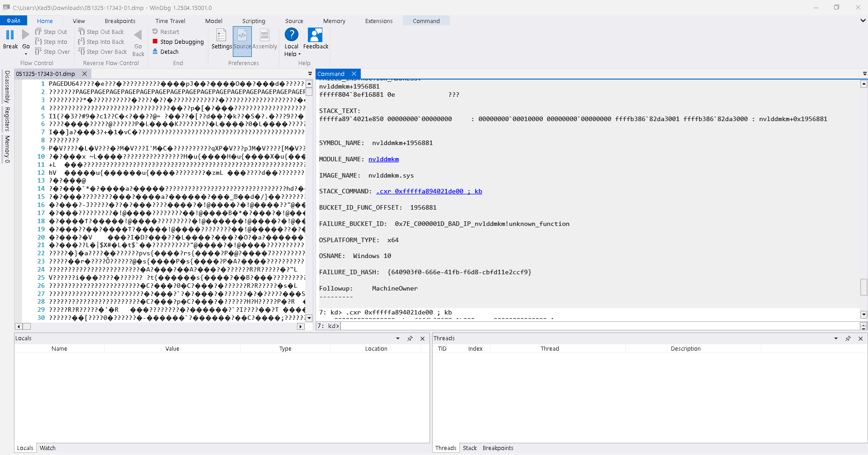This screenshot has width=868, height=455.
Task: Collapse the ribbon with the chevron
Action: [863, 20]
